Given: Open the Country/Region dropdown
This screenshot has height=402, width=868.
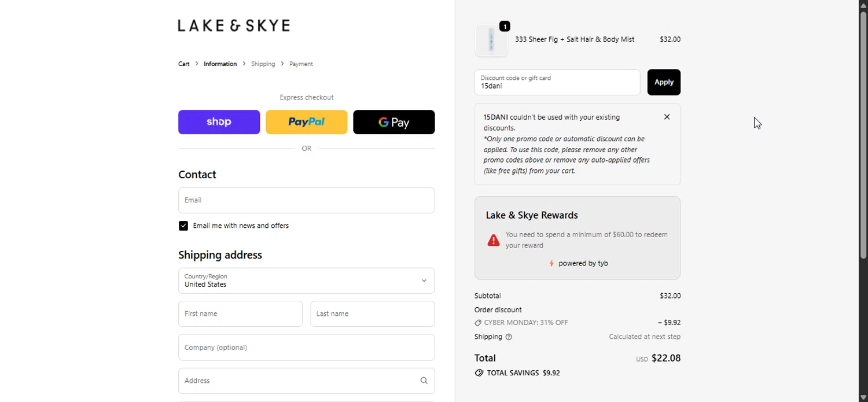Looking at the screenshot, I should click(x=307, y=281).
